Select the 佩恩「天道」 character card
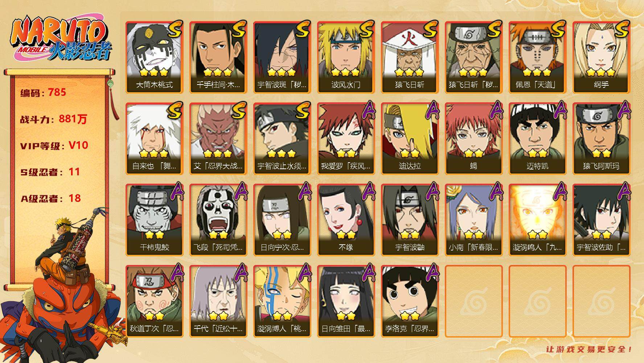The image size is (644, 363). 537,57
